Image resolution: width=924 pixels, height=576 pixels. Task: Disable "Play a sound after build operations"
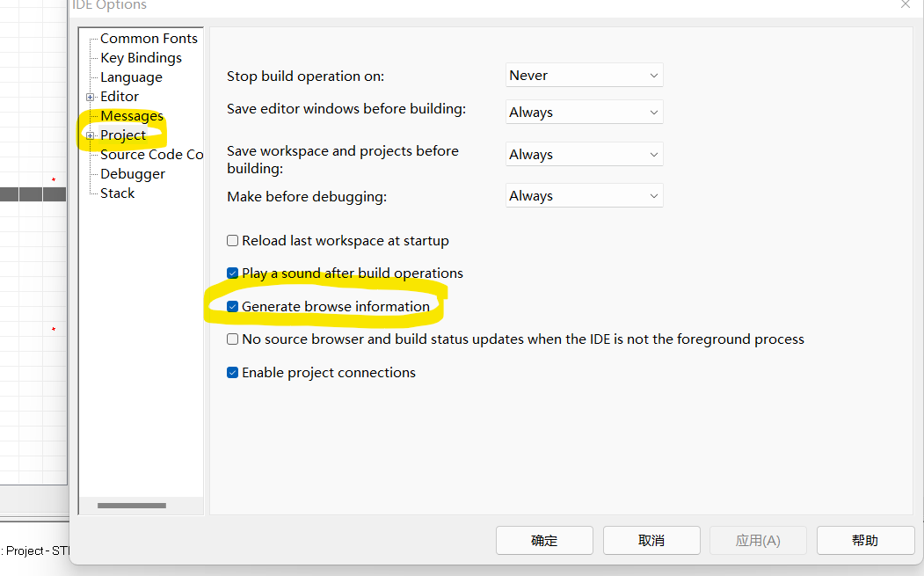[x=232, y=273]
